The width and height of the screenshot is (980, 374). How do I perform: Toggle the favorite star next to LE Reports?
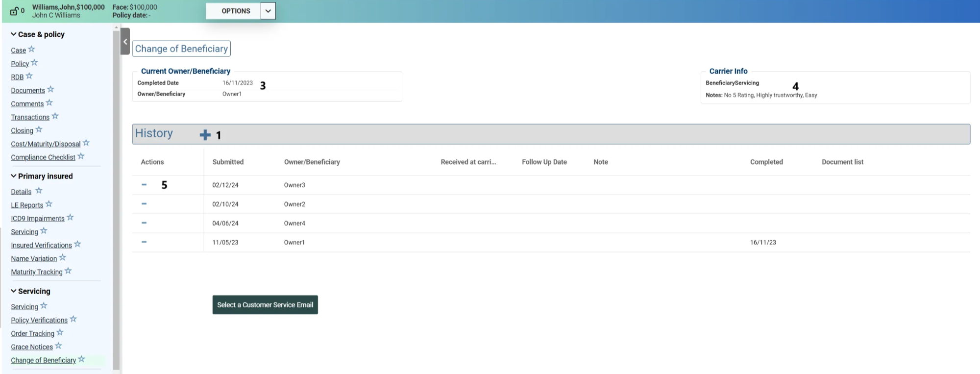[x=49, y=204]
